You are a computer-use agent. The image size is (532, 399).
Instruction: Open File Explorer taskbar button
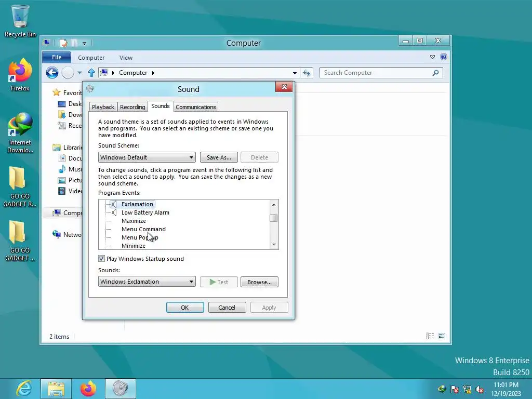click(x=56, y=389)
